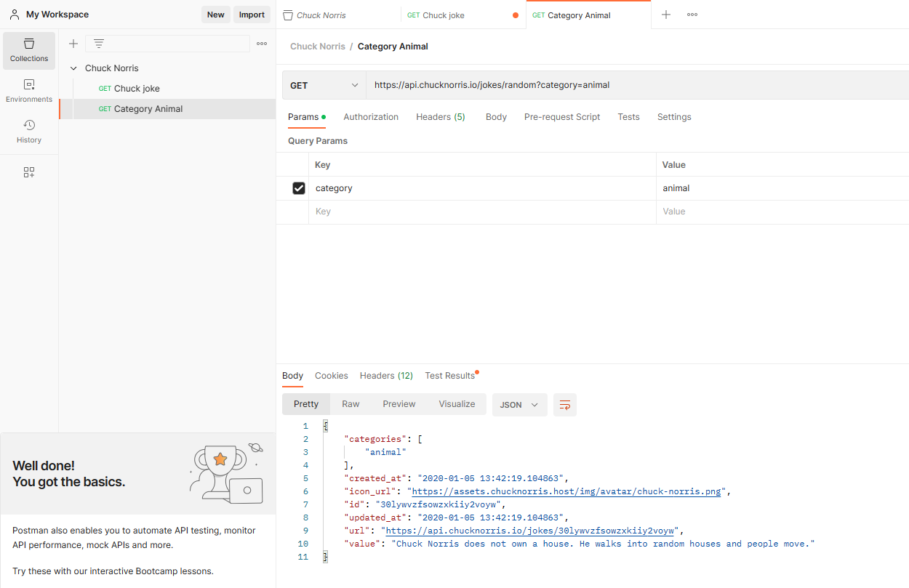Open the Params request tab
The image size is (909, 588).
click(x=306, y=117)
